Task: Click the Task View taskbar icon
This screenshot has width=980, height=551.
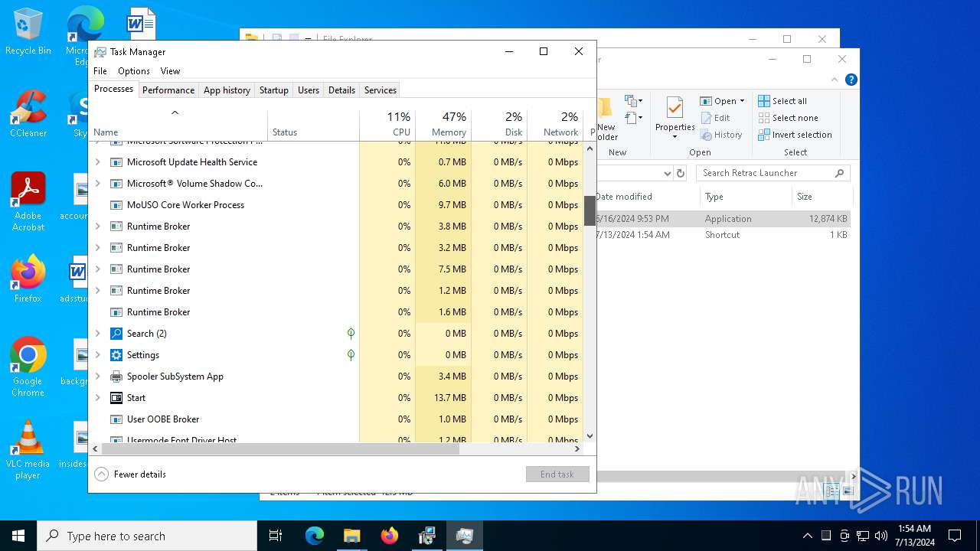Action: 276,536
